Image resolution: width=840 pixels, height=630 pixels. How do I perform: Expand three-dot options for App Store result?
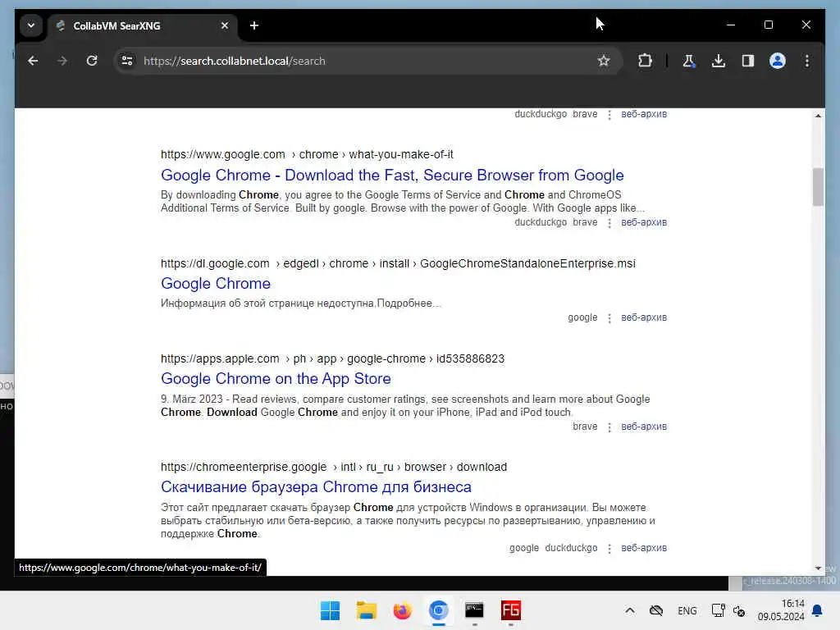tap(609, 427)
